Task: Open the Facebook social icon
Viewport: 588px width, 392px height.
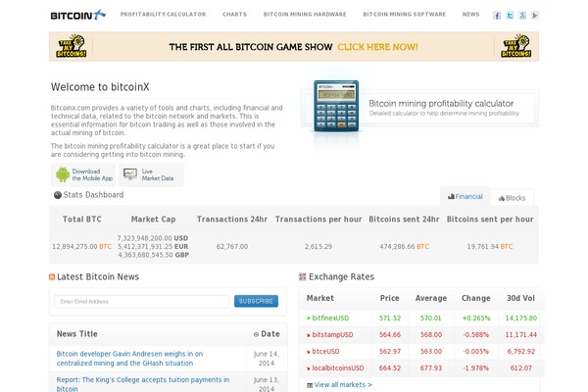Action: pos(497,16)
